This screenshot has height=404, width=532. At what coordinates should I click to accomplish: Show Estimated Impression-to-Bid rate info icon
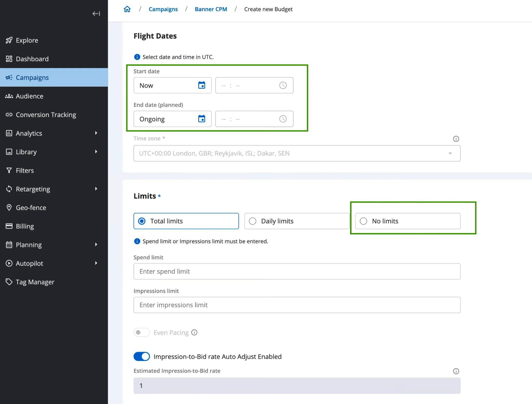456,371
